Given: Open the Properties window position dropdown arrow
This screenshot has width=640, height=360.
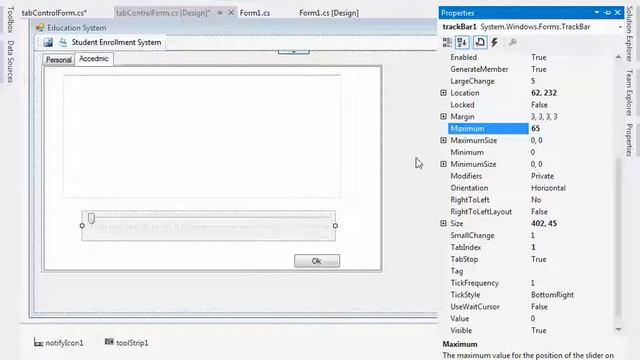Looking at the screenshot, I should click(597, 13).
